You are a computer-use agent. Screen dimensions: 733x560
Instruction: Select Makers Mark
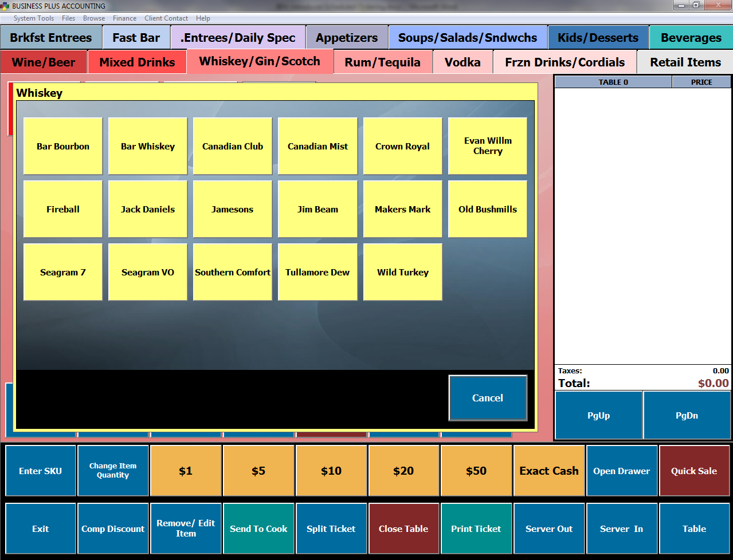(403, 209)
